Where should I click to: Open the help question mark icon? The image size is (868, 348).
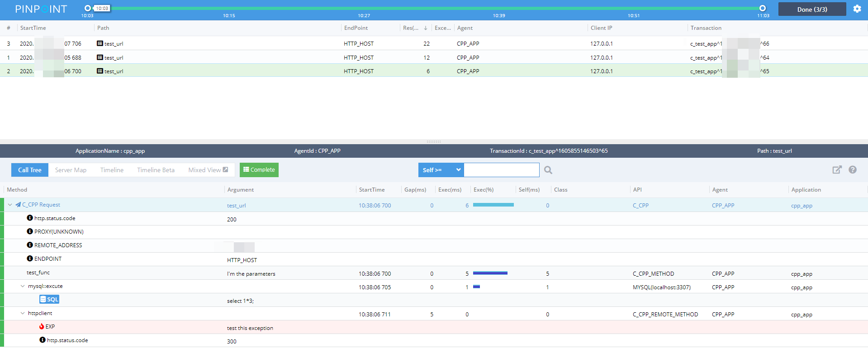[853, 169]
